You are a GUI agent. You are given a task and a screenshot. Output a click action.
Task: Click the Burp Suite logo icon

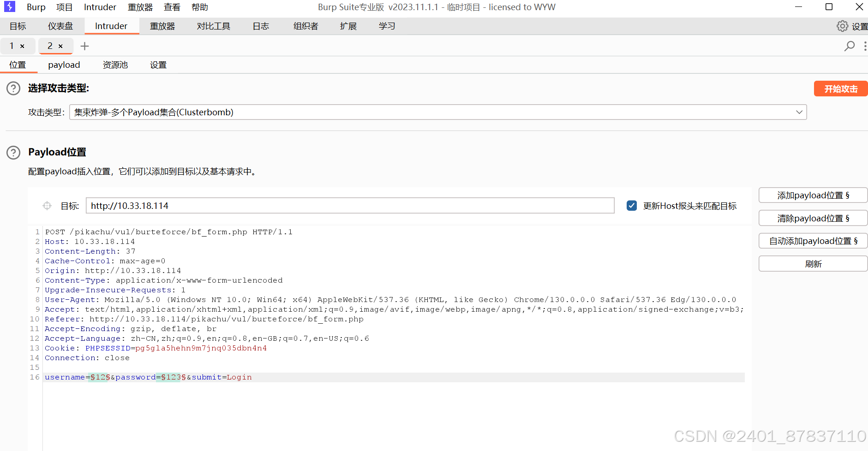9,7
